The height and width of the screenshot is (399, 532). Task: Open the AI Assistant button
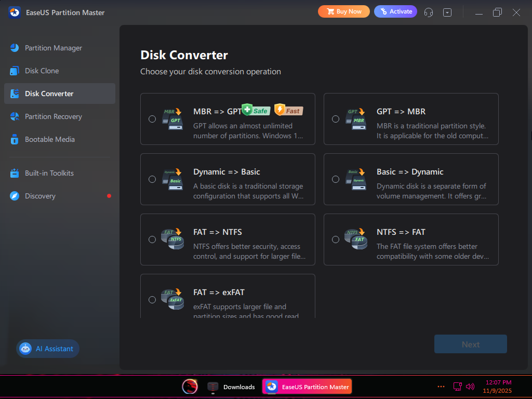48,349
